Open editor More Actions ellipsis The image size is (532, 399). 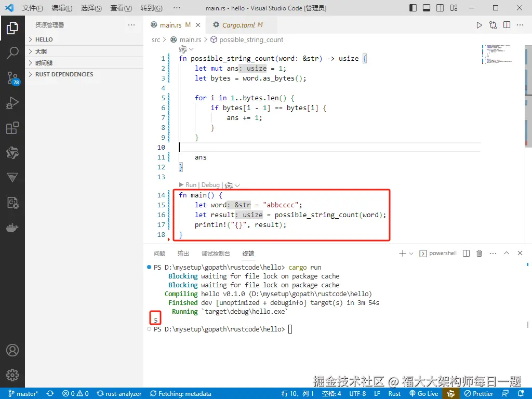click(520, 25)
